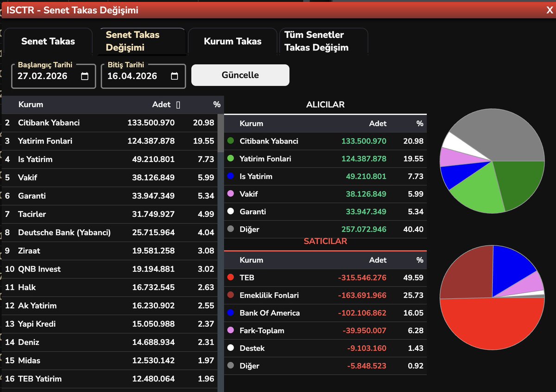This screenshot has width=556, height=392.
Task: Click the Bitiş Tarihi date field 16.04.2026
Action: click(144, 76)
